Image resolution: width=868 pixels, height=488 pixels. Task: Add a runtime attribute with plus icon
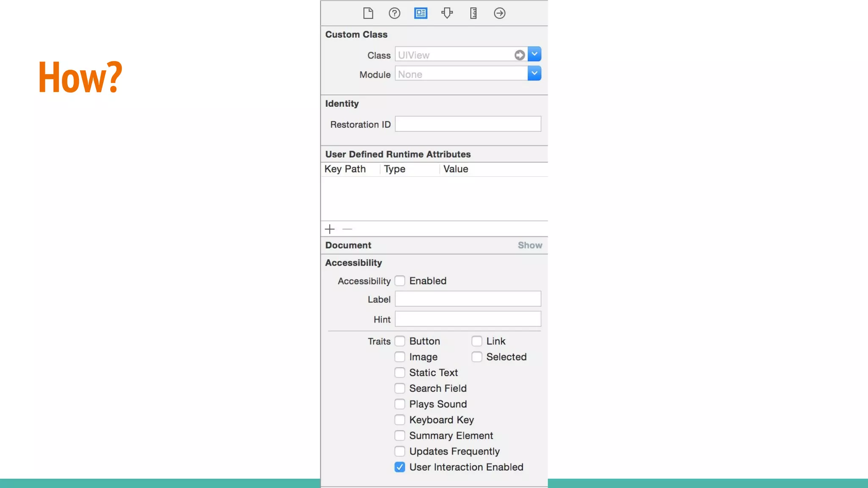(x=330, y=229)
